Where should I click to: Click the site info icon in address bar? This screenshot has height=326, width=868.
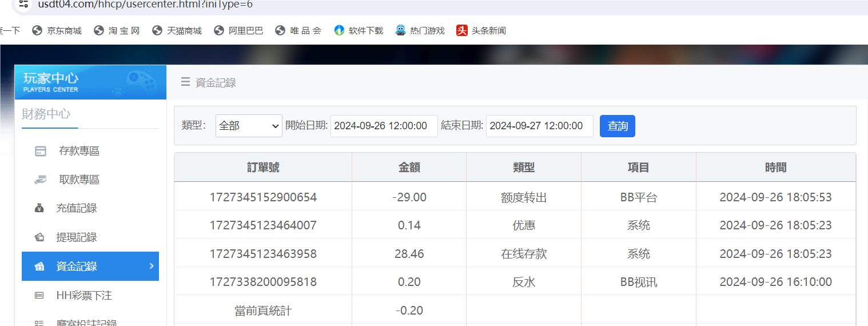23,5
